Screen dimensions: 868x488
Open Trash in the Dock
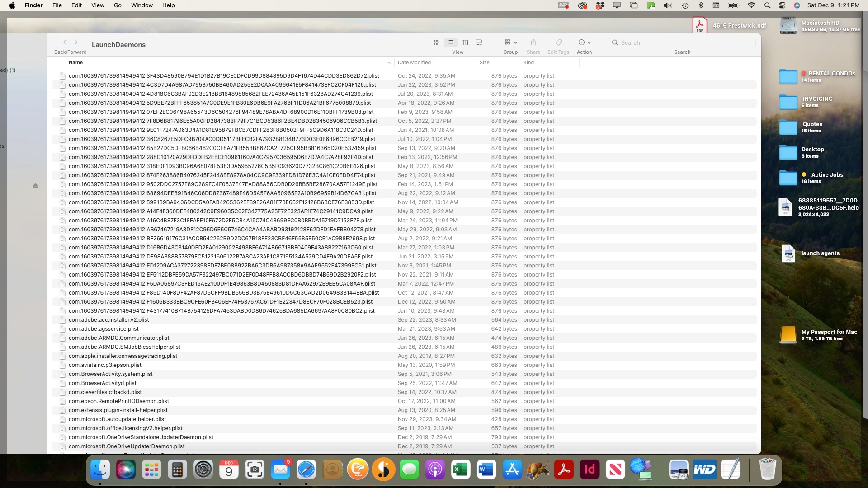coord(767,469)
